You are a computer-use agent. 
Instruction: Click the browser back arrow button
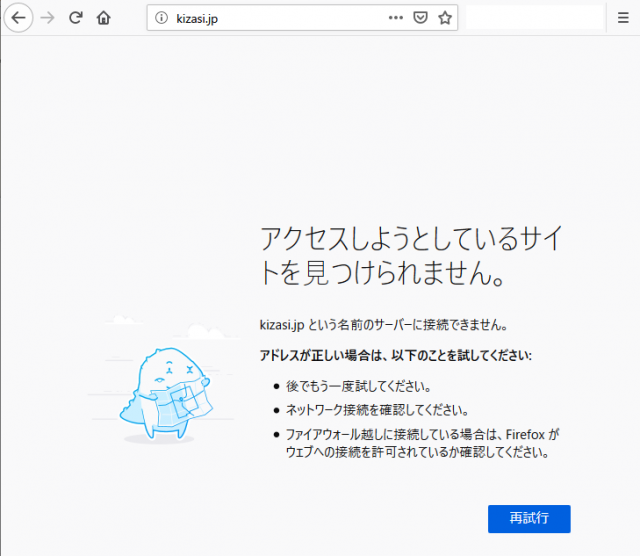18,18
